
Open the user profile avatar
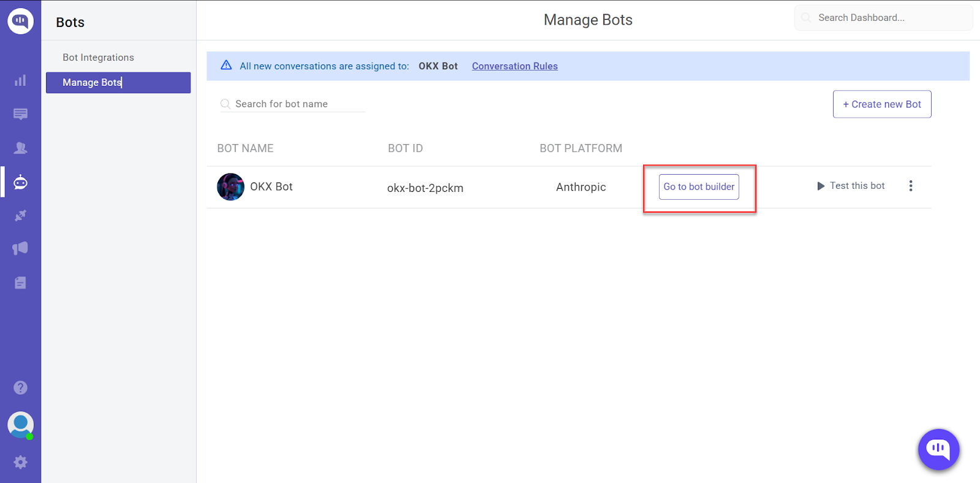tap(20, 425)
